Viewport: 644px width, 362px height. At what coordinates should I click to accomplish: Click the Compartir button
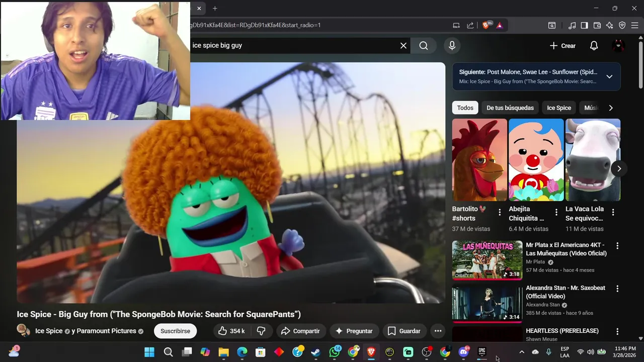click(x=300, y=331)
